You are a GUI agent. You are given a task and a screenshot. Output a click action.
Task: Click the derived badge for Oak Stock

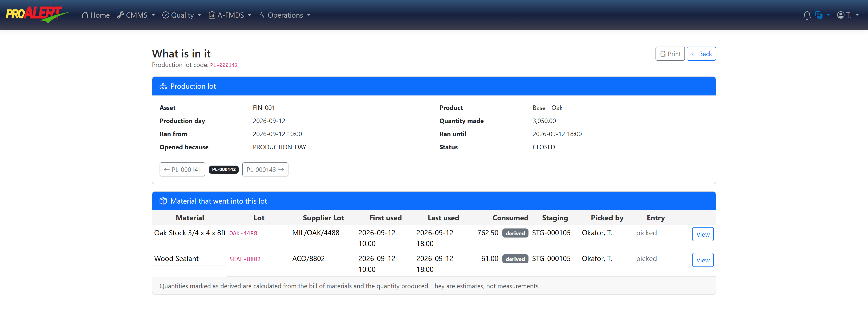point(515,233)
